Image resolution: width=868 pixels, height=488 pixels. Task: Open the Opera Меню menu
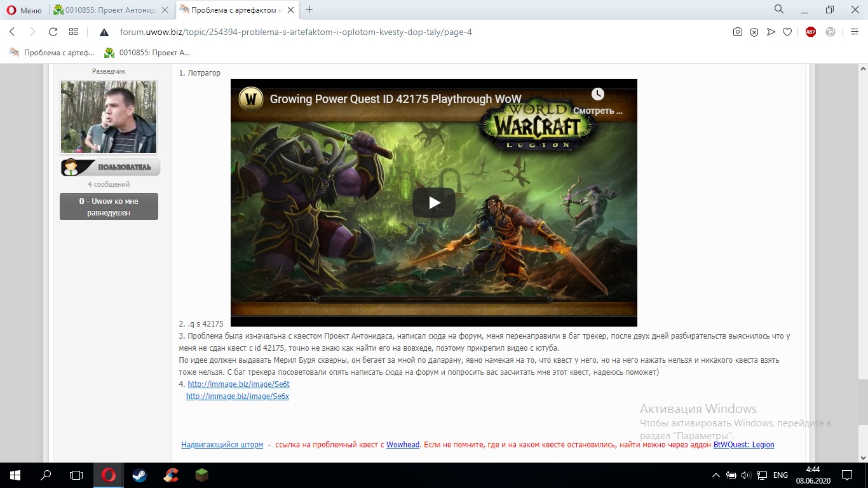[24, 10]
